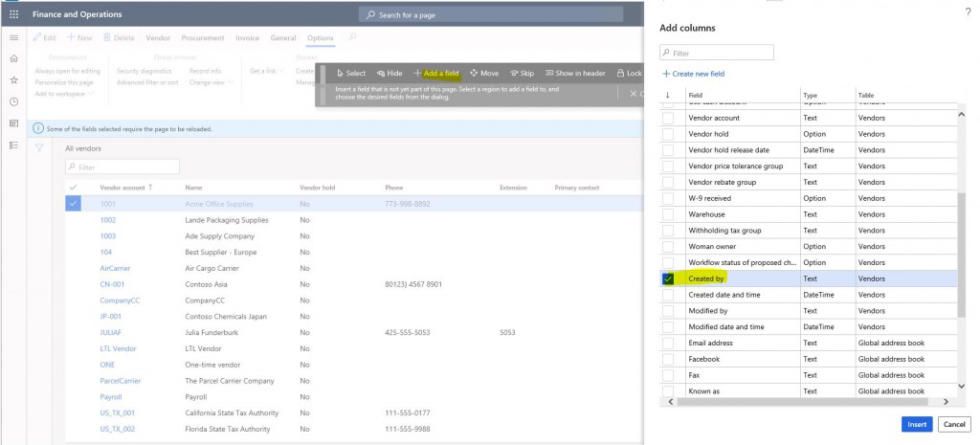Open the app launcher waffle icon
980x445 pixels.
pyautogui.click(x=13, y=14)
